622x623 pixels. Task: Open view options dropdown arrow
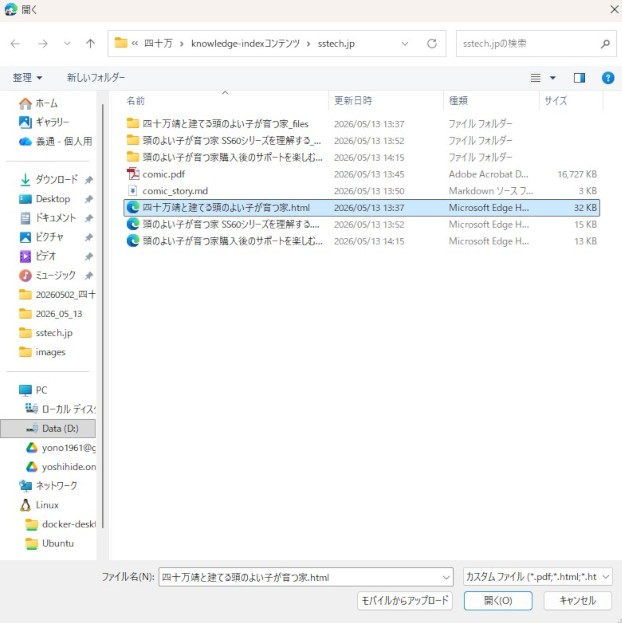[552, 78]
